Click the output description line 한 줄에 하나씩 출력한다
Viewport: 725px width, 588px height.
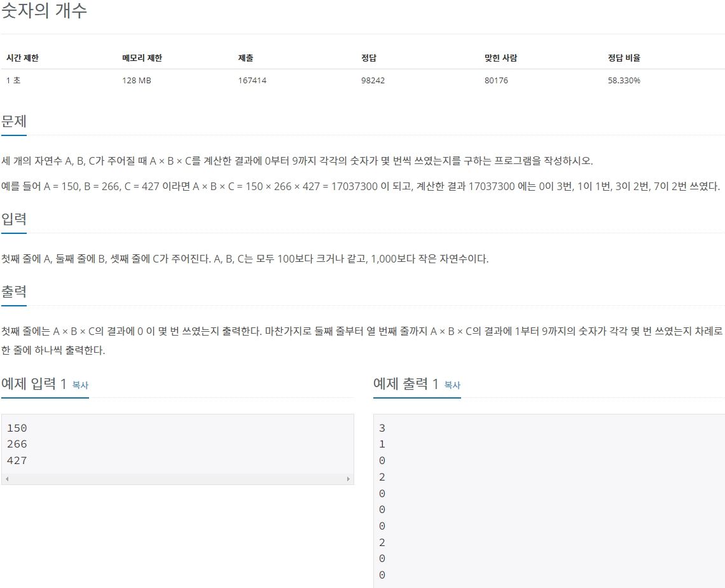tap(53, 350)
